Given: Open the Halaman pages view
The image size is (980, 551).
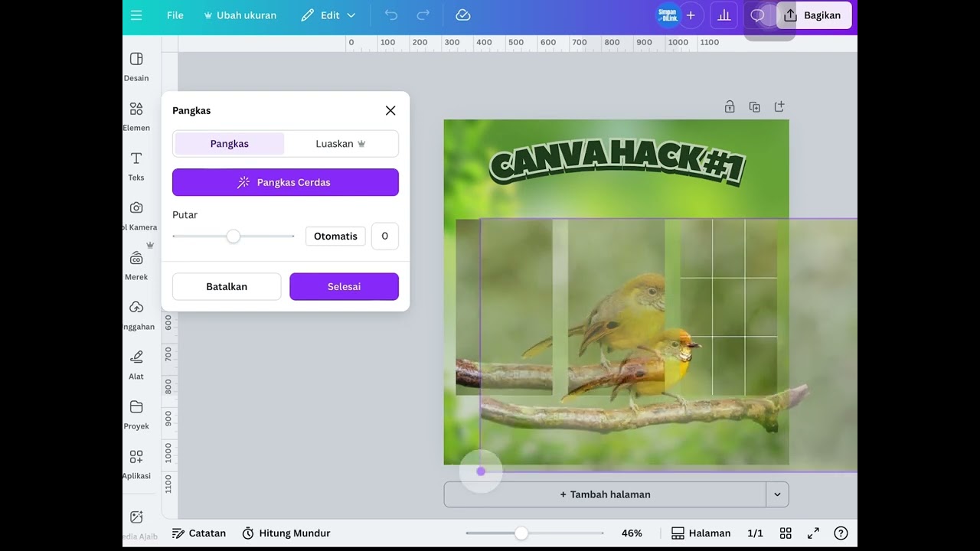Looking at the screenshot, I should click(701, 533).
